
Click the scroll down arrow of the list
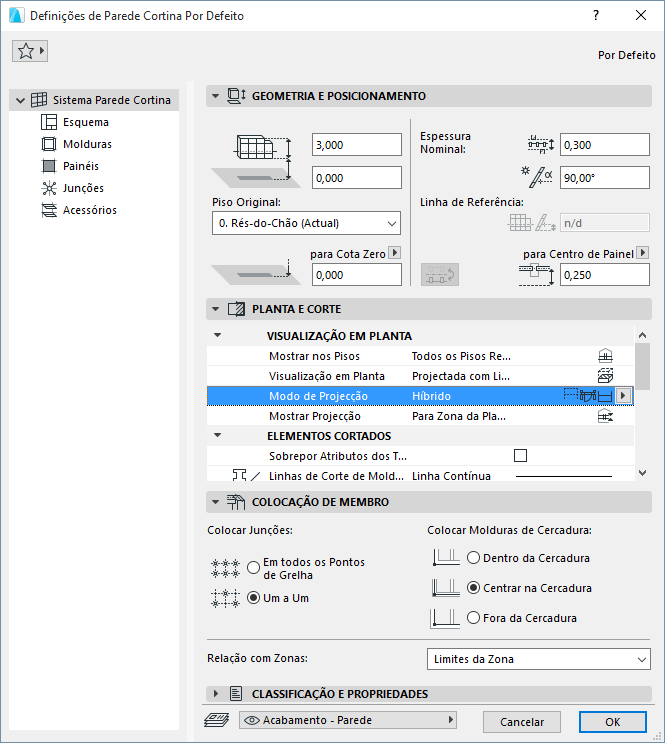(643, 472)
